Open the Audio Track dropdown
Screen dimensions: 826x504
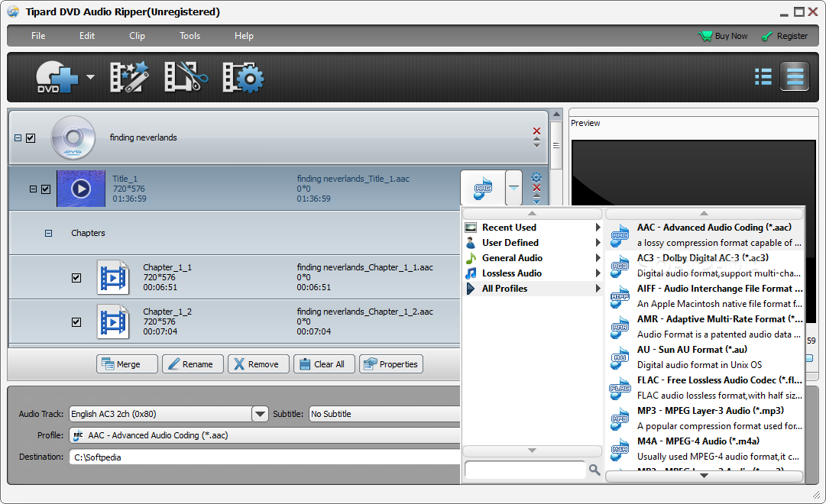[x=260, y=414]
